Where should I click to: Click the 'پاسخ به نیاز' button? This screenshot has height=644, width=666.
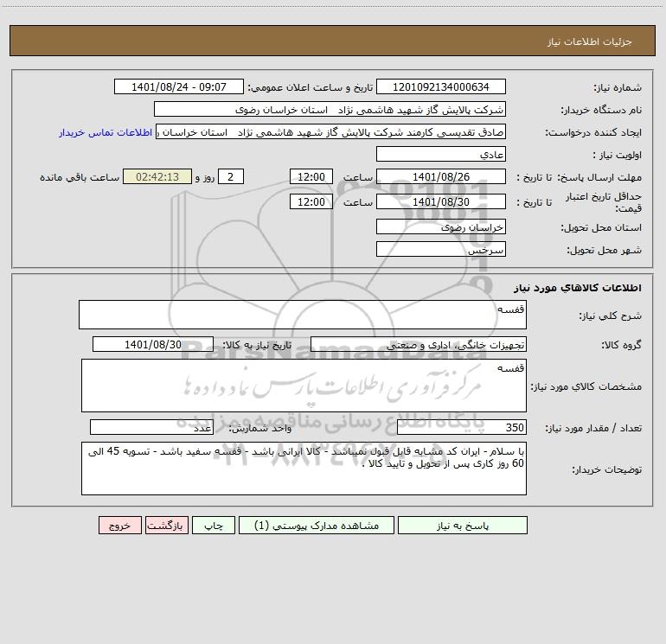point(463,525)
